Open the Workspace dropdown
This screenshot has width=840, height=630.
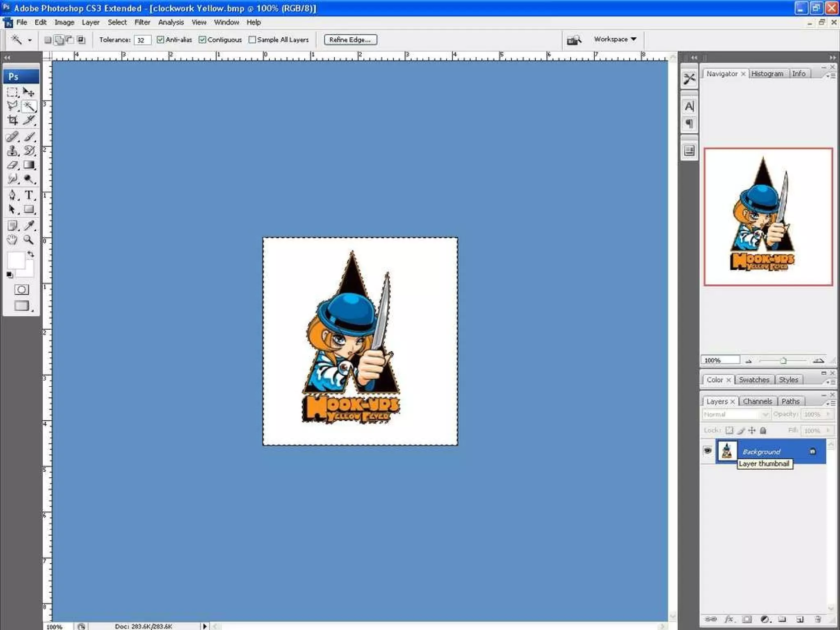click(x=615, y=39)
